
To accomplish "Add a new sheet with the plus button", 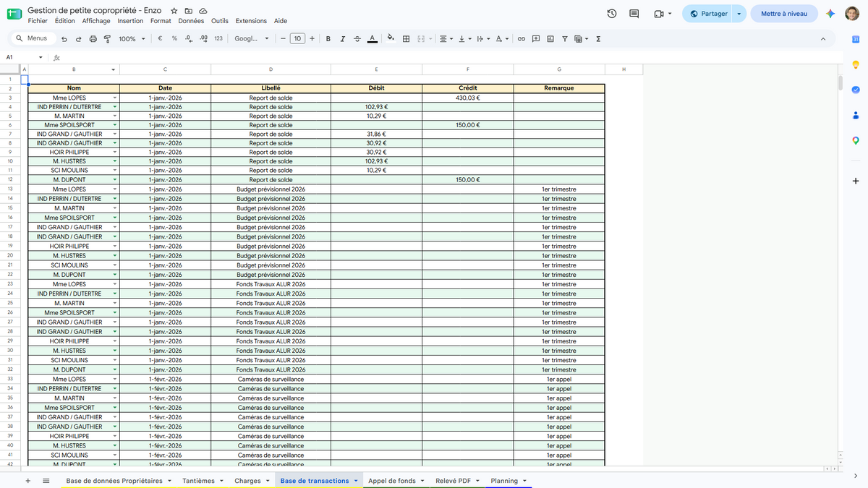I will coord(27,481).
